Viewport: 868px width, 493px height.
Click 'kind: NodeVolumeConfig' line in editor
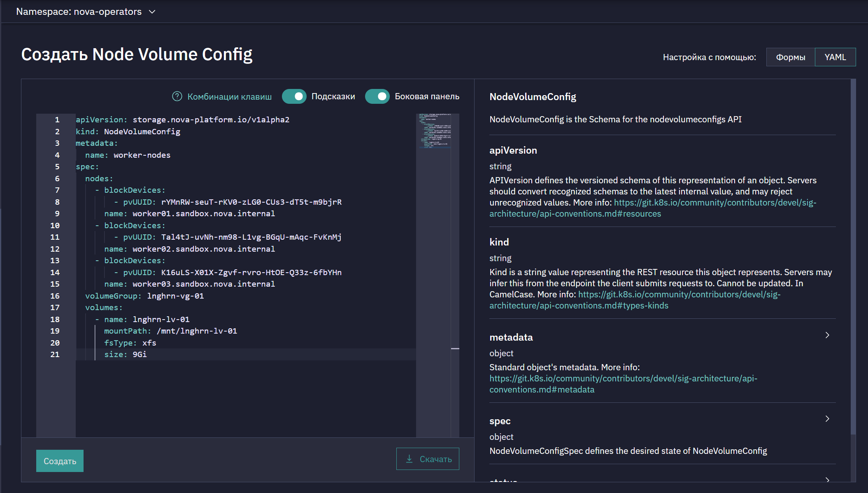click(x=128, y=131)
